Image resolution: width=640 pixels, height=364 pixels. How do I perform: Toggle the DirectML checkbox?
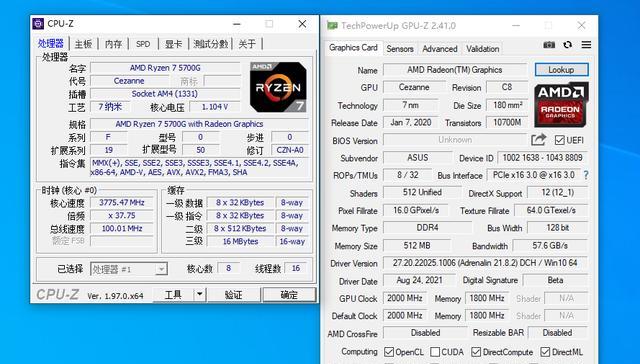point(545,352)
